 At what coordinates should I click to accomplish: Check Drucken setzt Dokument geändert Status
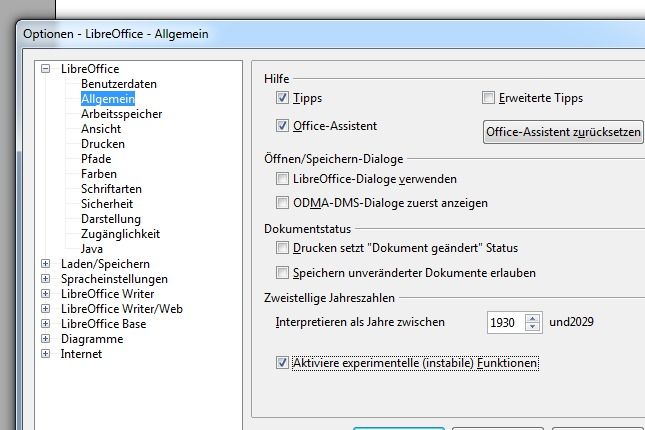pos(282,247)
